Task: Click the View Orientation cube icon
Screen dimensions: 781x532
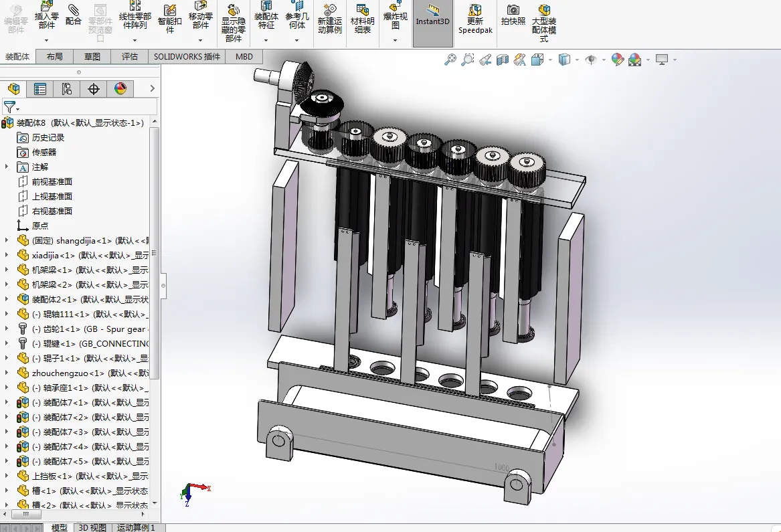Action: (537, 60)
